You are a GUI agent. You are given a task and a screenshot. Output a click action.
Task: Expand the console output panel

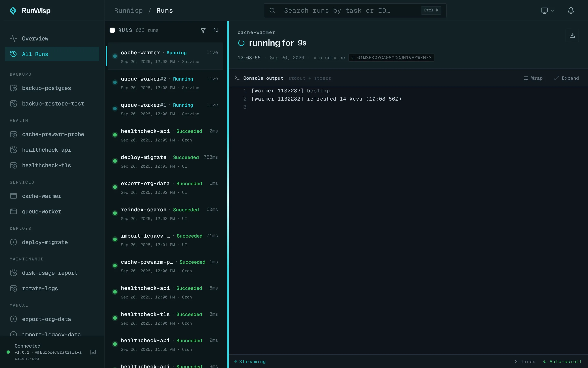click(x=567, y=78)
